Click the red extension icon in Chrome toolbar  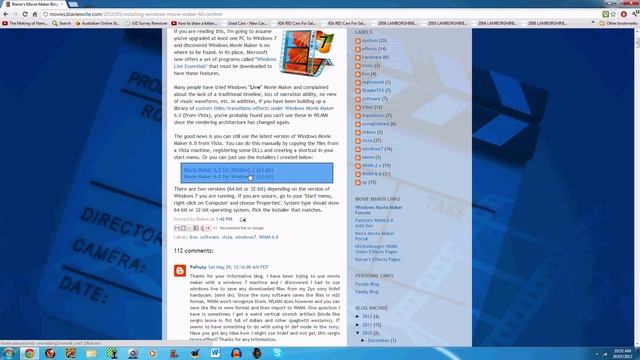(x=623, y=14)
